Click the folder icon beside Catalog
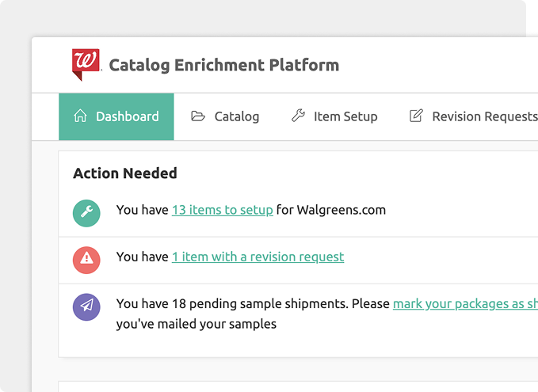538x392 pixels. coord(198,116)
